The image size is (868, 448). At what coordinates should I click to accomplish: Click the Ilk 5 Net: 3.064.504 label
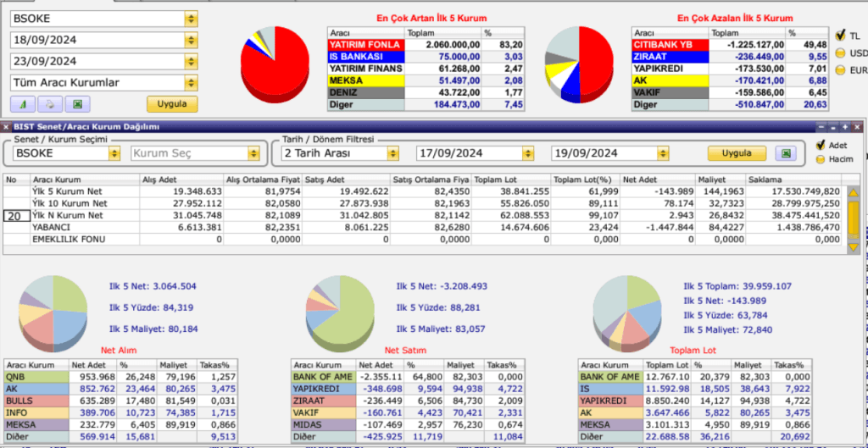pos(153,286)
